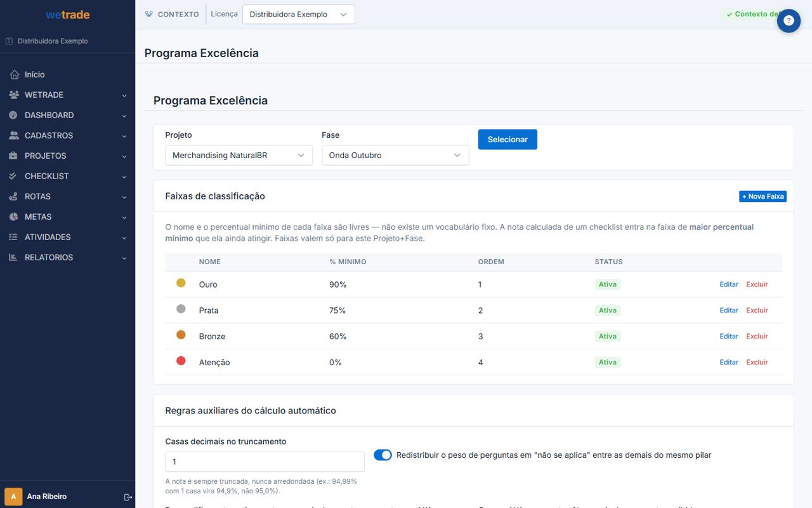Click the logout icon beside Ana Ribeiro

click(128, 497)
